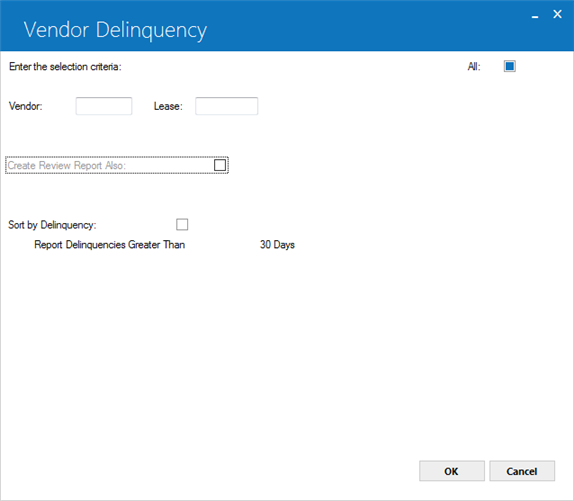Focus the Lease input field
The height and width of the screenshot is (501, 574).
[227, 106]
